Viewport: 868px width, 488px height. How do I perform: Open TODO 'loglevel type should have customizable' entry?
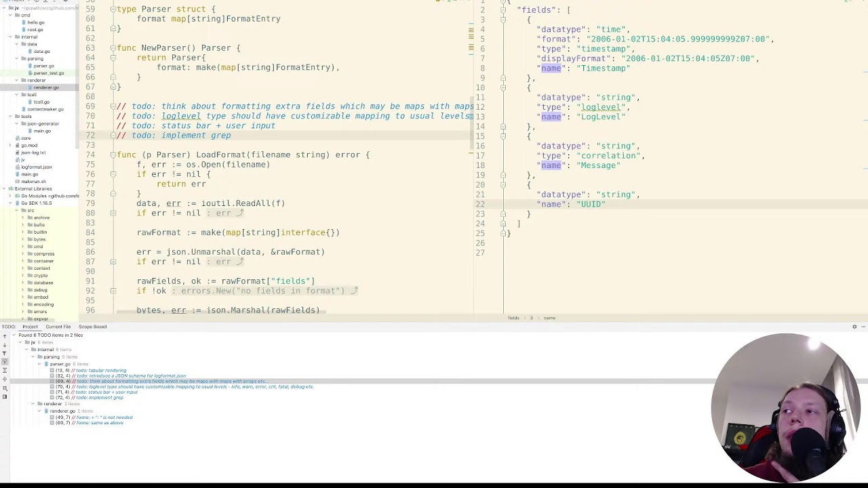coord(183,386)
